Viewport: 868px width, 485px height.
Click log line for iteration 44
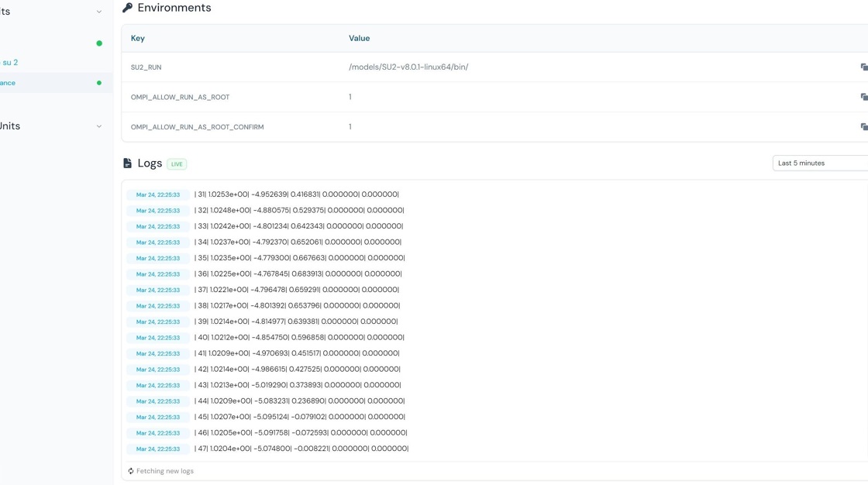(299, 401)
